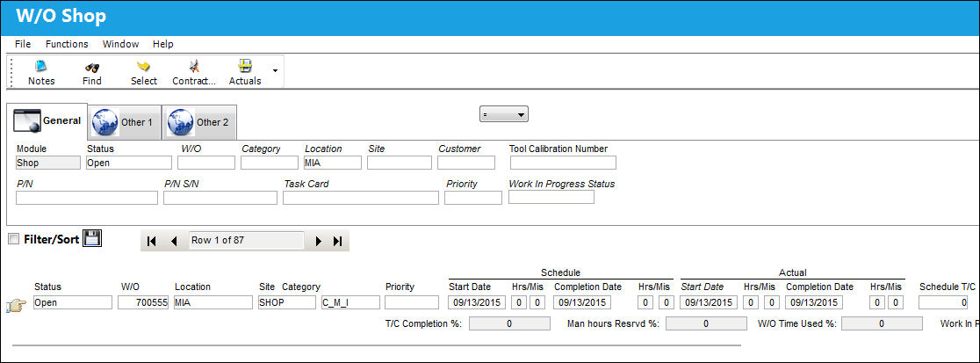Click the Find binoculars icon
This screenshot has width=980, height=363.
coord(92,66)
